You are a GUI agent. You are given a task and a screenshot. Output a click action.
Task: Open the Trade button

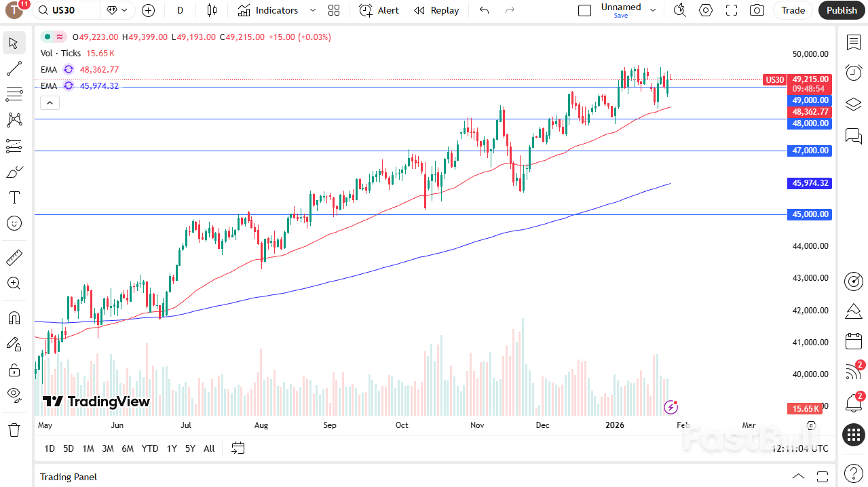click(792, 10)
